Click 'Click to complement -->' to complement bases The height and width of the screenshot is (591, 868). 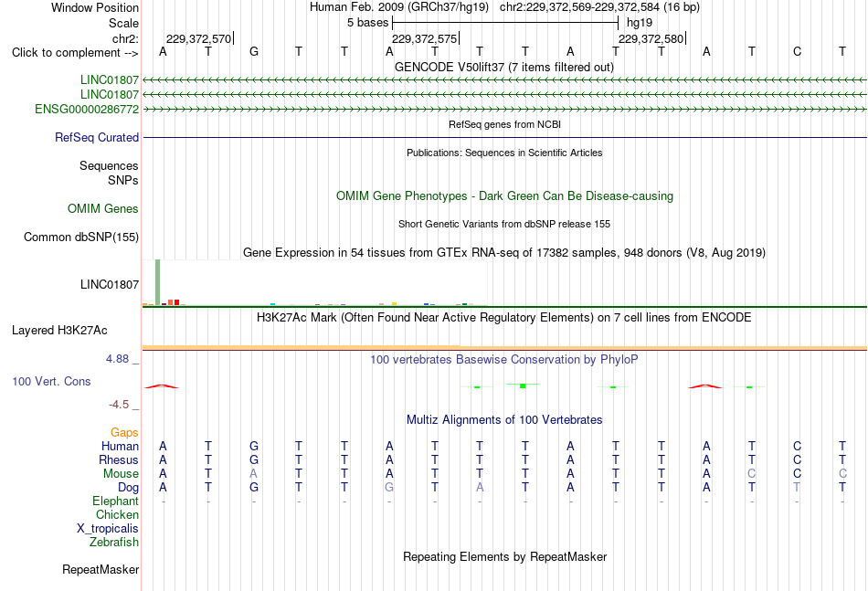(x=75, y=53)
